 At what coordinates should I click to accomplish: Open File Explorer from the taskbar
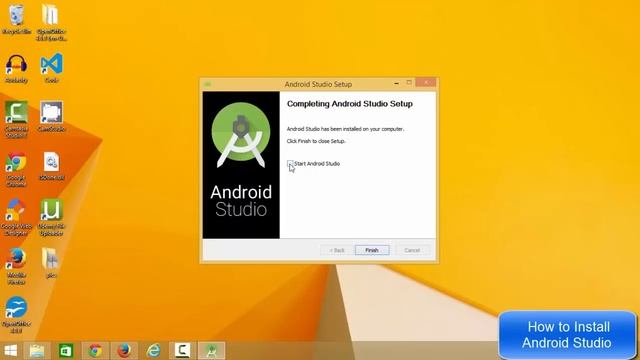coord(37,351)
